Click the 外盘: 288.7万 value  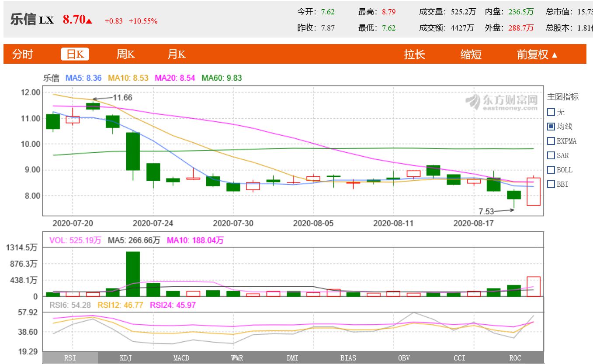coord(510,28)
